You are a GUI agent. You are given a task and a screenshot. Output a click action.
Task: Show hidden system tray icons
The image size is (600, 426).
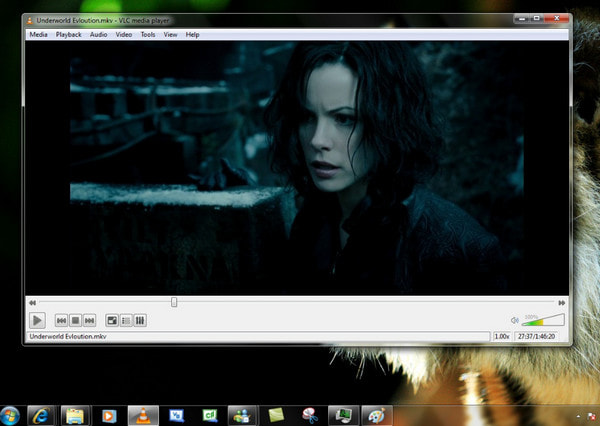[x=578, y=417]
